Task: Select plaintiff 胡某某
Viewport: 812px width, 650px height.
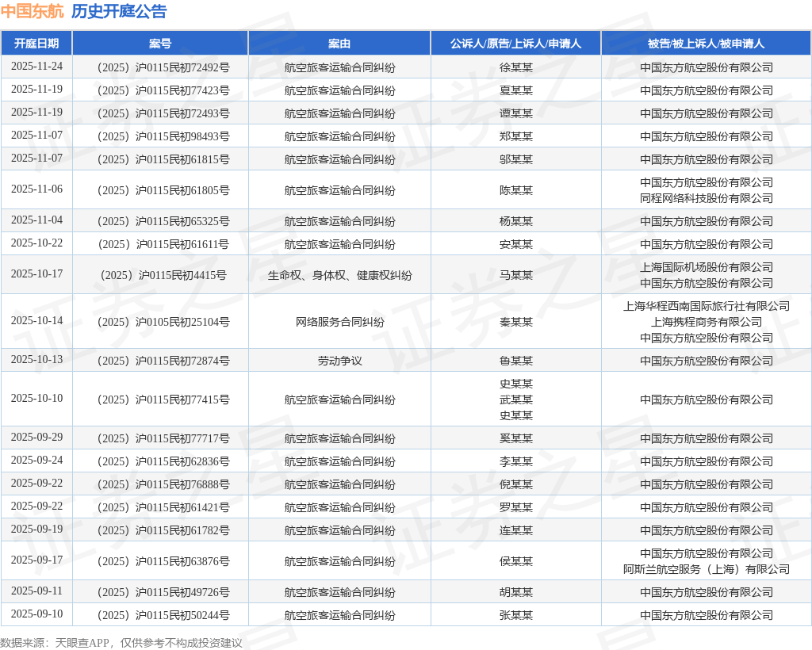Action: [515, 593]
